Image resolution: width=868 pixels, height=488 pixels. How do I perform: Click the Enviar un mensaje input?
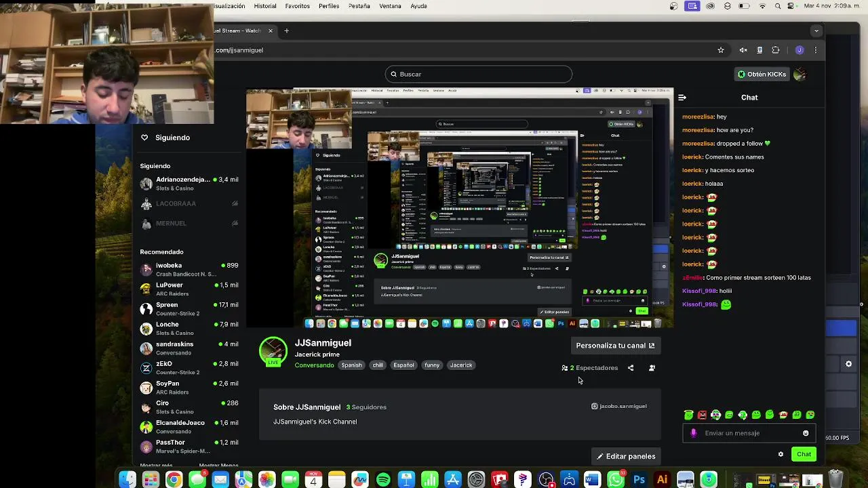pos(749,433)
